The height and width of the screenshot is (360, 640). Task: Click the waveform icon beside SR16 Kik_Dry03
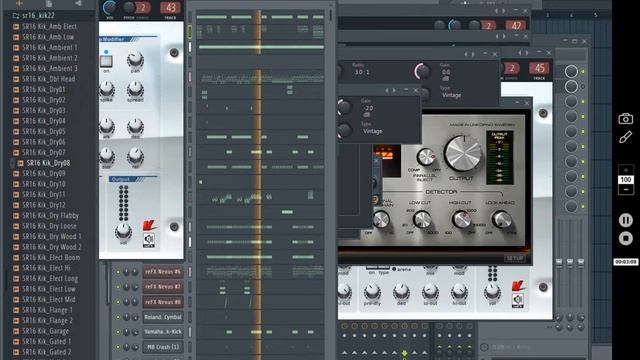pyautogui.click(x=16, y=111)
